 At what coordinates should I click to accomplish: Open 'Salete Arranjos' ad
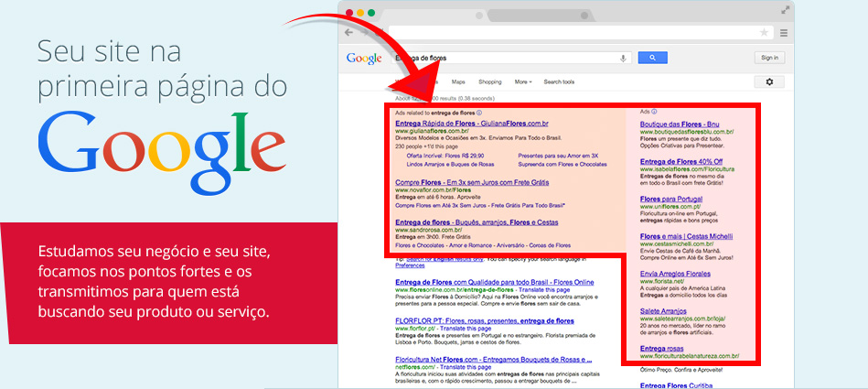pos(663,311)
